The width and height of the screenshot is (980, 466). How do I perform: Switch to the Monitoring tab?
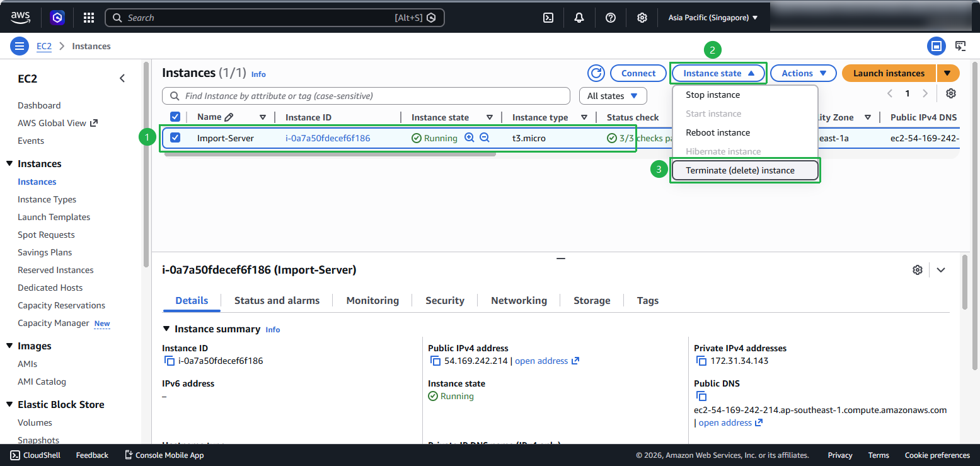tap(372, 301)
